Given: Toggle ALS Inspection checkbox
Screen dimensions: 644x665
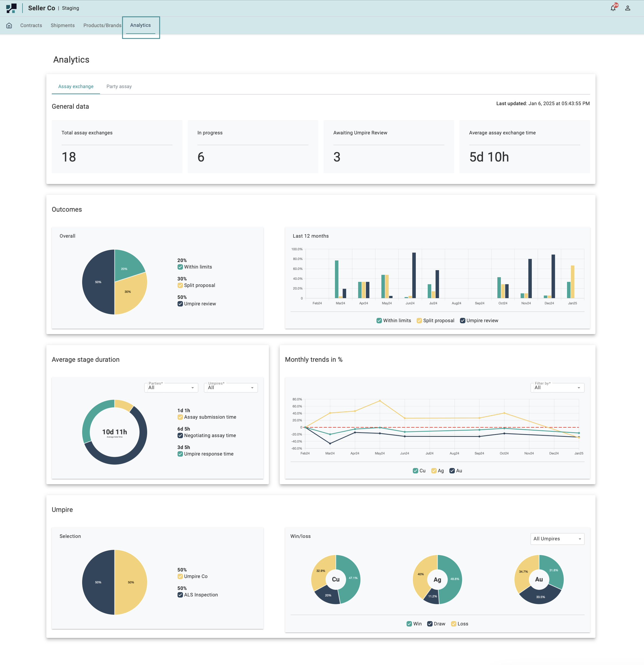Looking at the screenshot, I should [180, 595].
